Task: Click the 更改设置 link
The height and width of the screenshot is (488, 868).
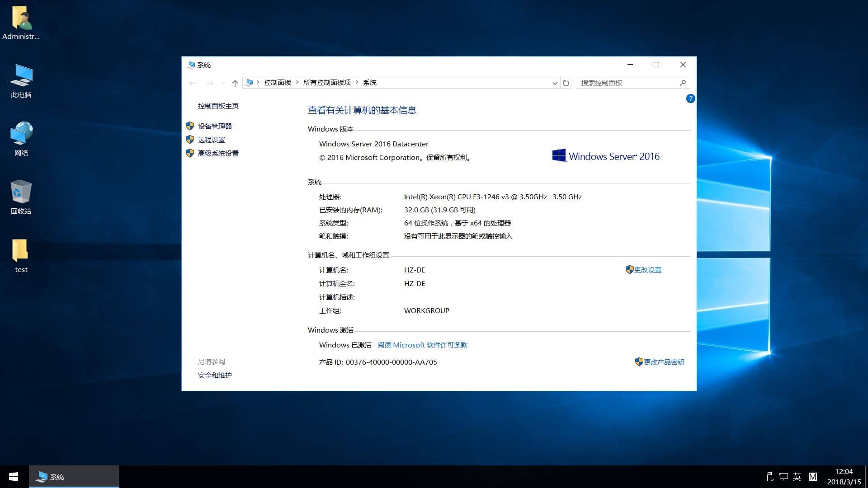Action: (647, 270)
